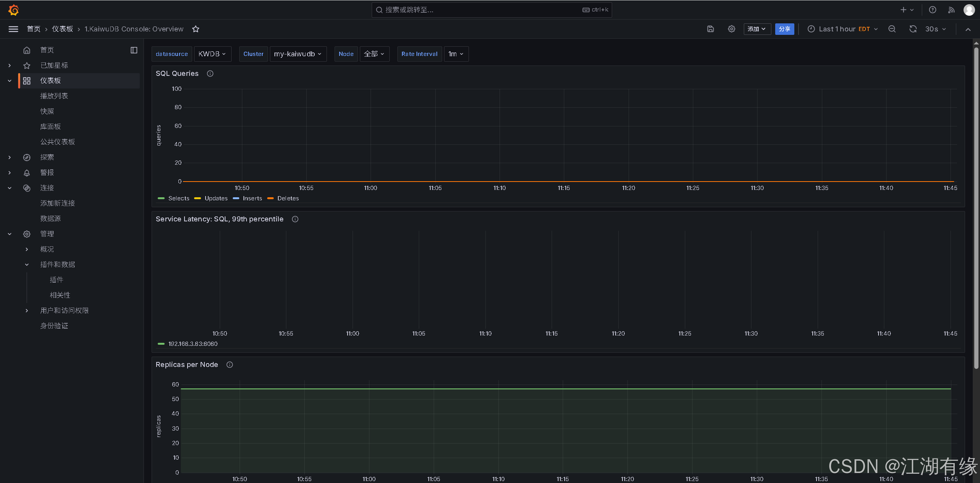
Task: Click the orange Deletes legend color swatch
Action: point(270,198)
